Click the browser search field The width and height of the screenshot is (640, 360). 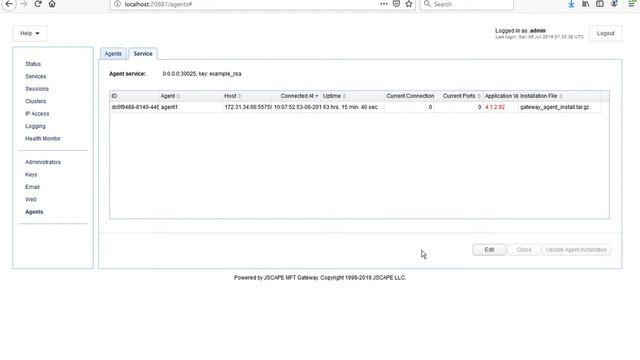(467, 4)
